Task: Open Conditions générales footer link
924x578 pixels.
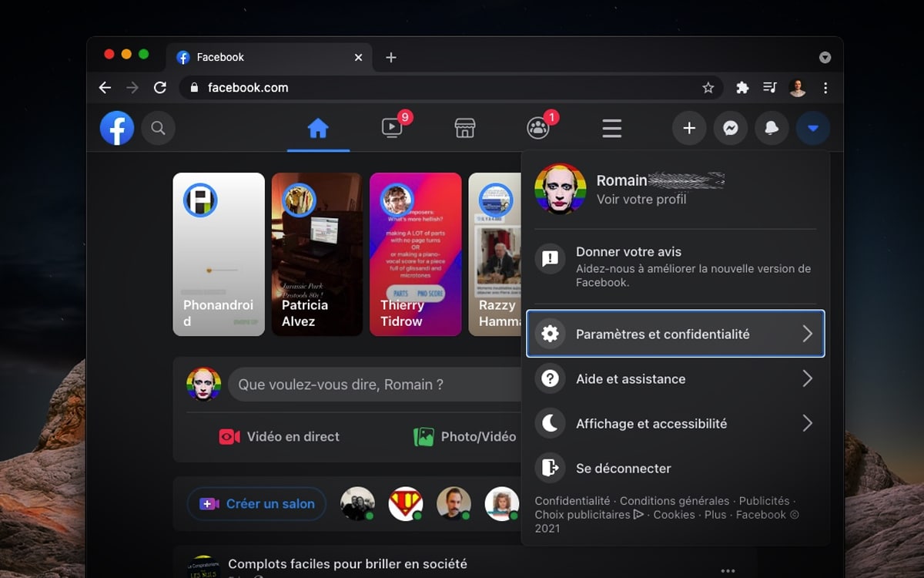Action: pyautogui.click(x=675, y=501)
